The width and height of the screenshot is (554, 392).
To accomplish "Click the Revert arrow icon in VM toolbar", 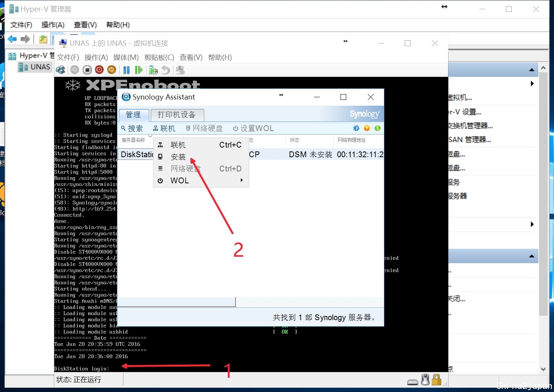I will pyautogui.click(x=166, y=70).
